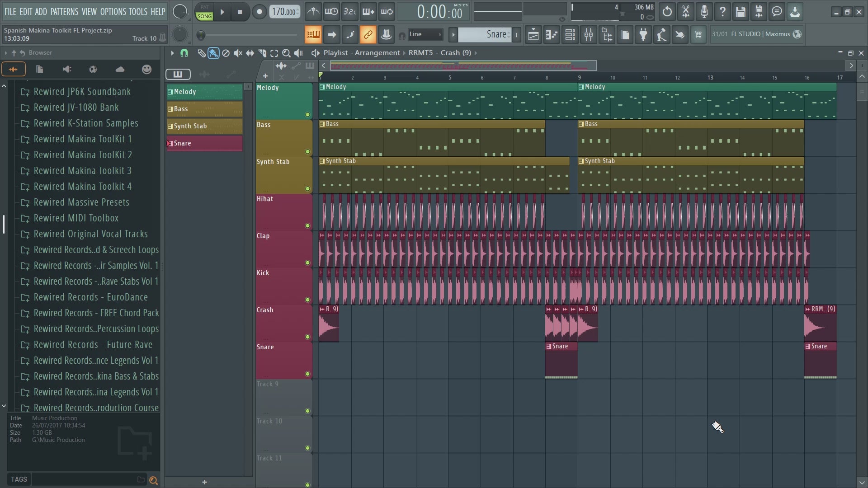868x488 pixels.
Task: Open the PATTERNS menu
Action: (64, 12)
